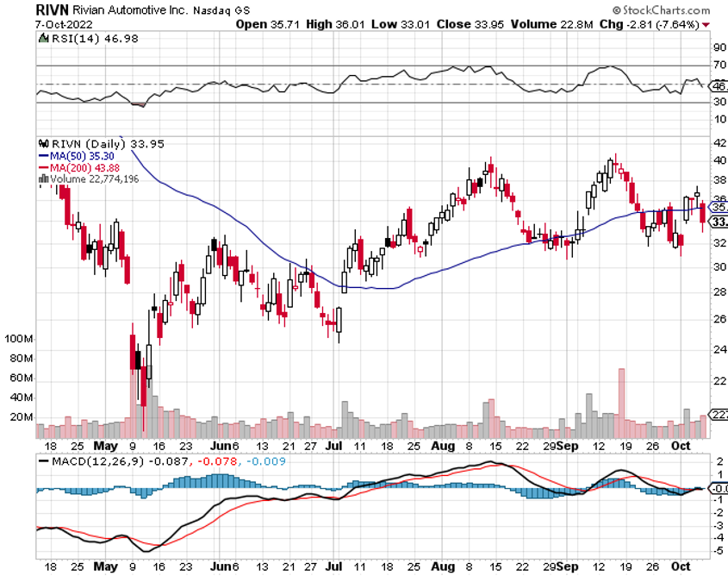Click the Oct label below the MACD panel
The width and height of the screenshot is (728, 576).
click(x=681, y=567)
